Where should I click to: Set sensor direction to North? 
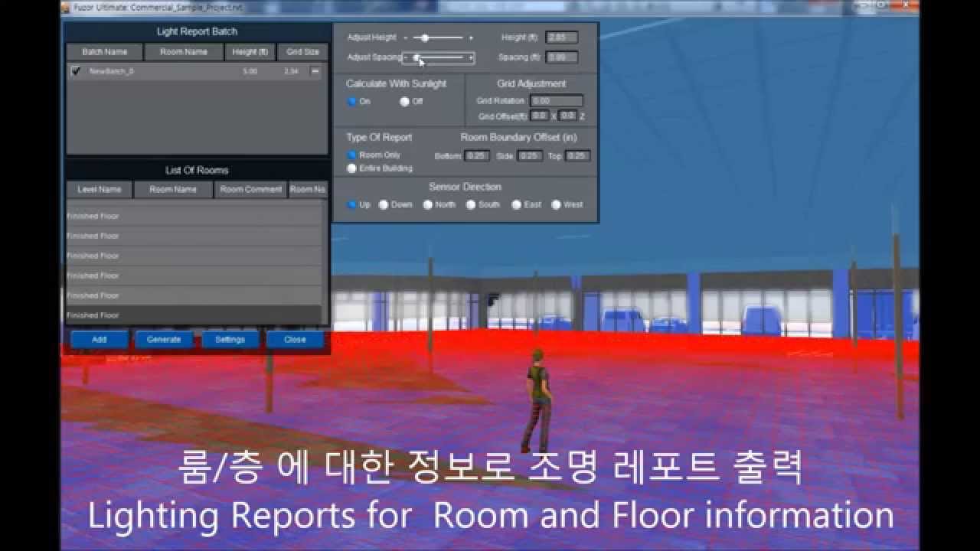[428, 204]
